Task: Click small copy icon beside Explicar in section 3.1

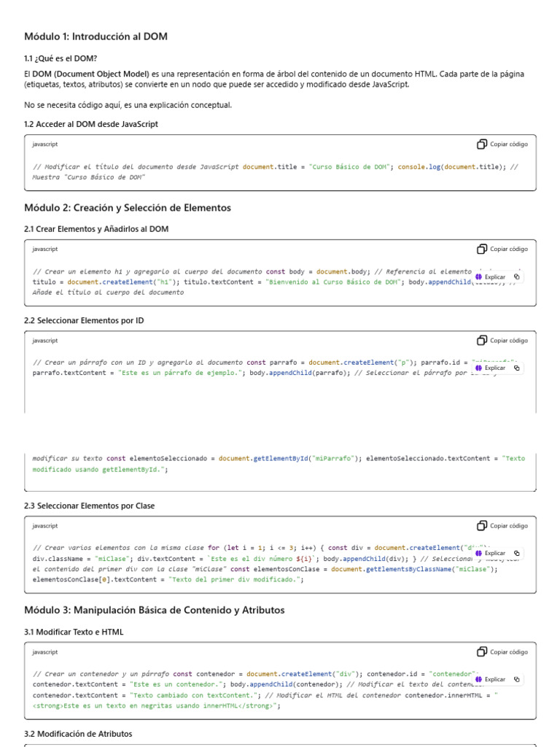Action: pyautogui.click(x=517, y=680)
